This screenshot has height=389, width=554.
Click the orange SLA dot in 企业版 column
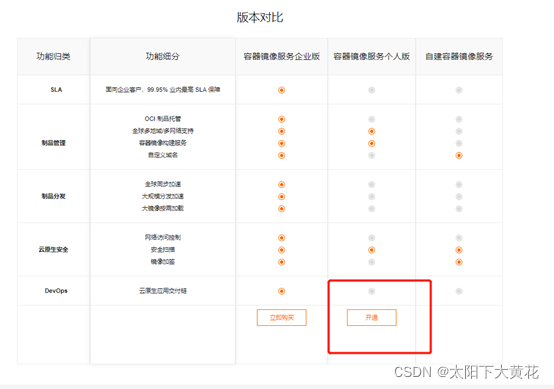pyautogui.click(x=282, y=90)
